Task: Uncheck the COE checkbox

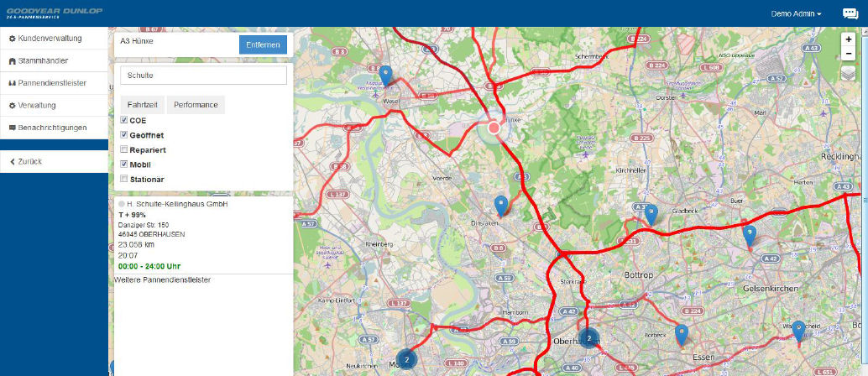Action: click(124, 121)
